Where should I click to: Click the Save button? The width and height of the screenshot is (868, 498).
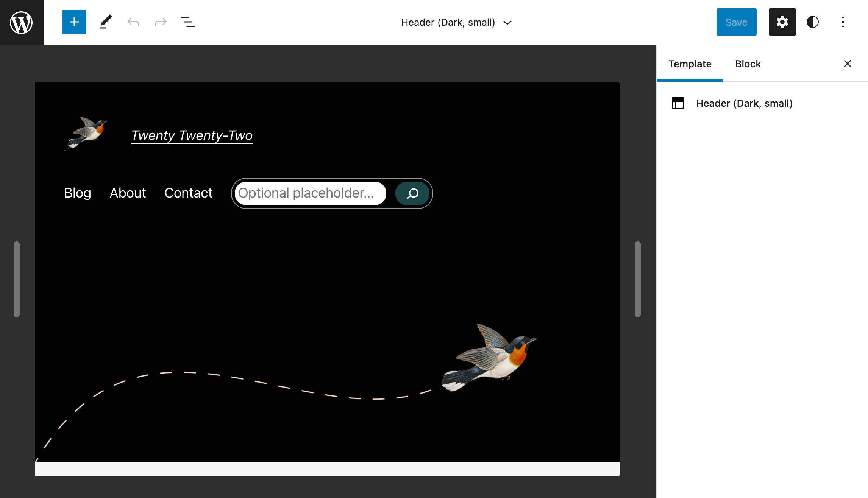736,22
